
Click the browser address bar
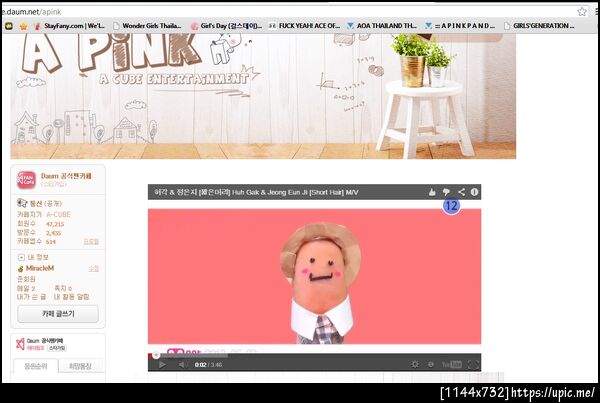287,11
